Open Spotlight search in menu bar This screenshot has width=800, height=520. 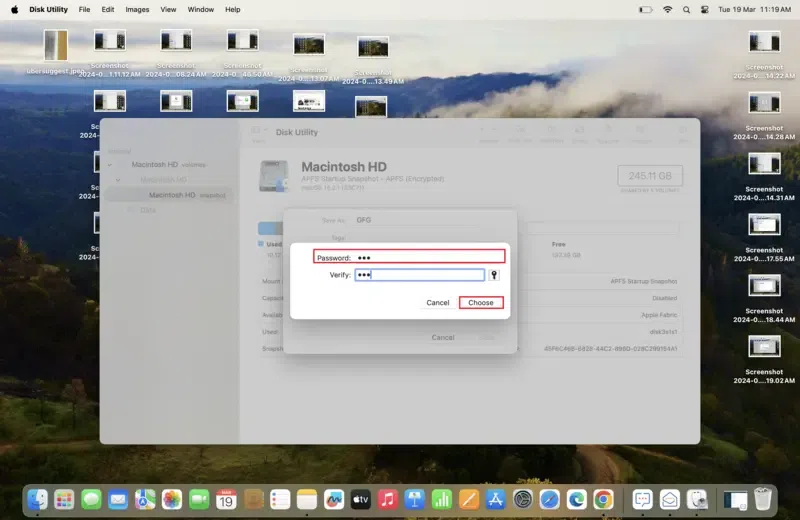coord(686,9)
